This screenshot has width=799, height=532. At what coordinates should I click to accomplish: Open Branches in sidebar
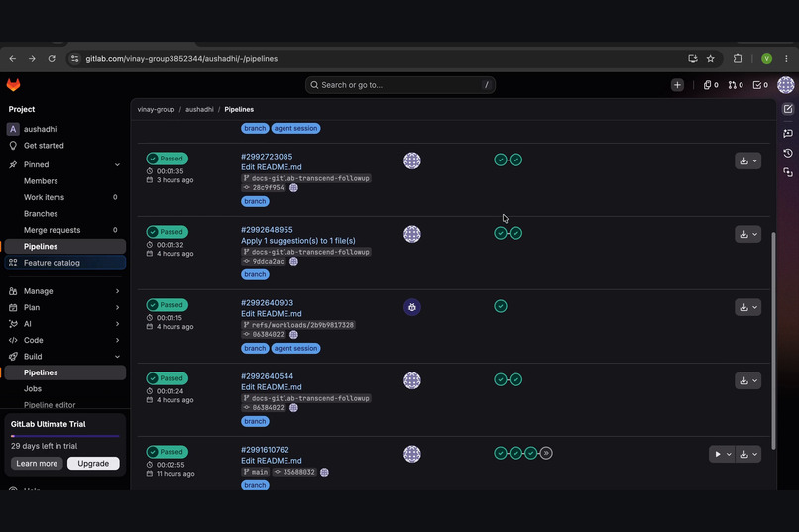coord(64,214)
